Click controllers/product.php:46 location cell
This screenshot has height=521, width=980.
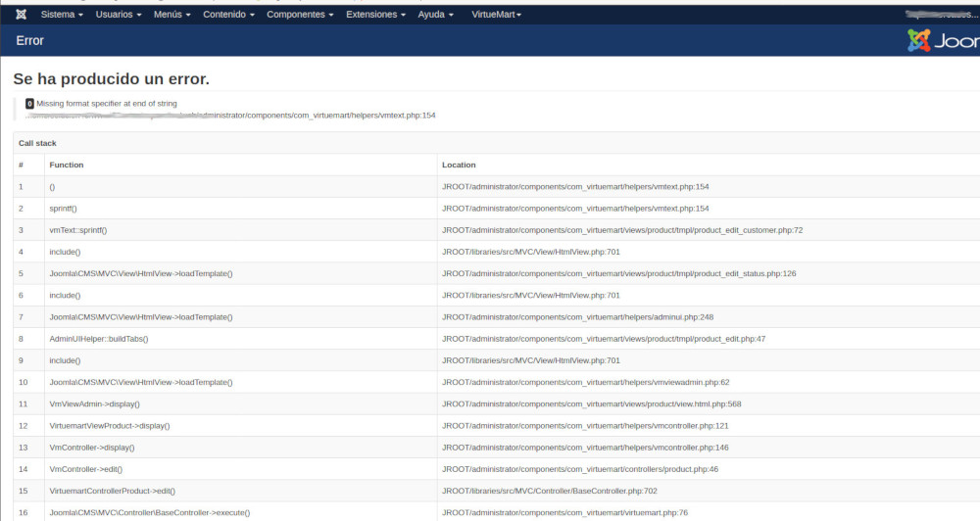tap(709, 470)
